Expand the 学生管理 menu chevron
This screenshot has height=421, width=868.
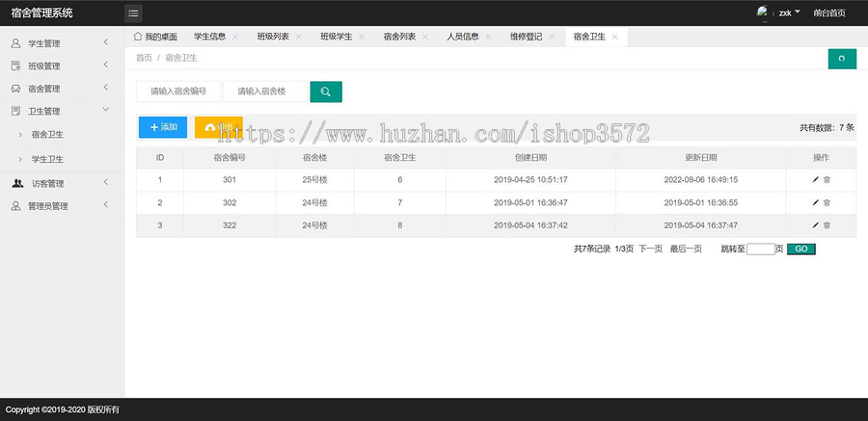point(106,42)
